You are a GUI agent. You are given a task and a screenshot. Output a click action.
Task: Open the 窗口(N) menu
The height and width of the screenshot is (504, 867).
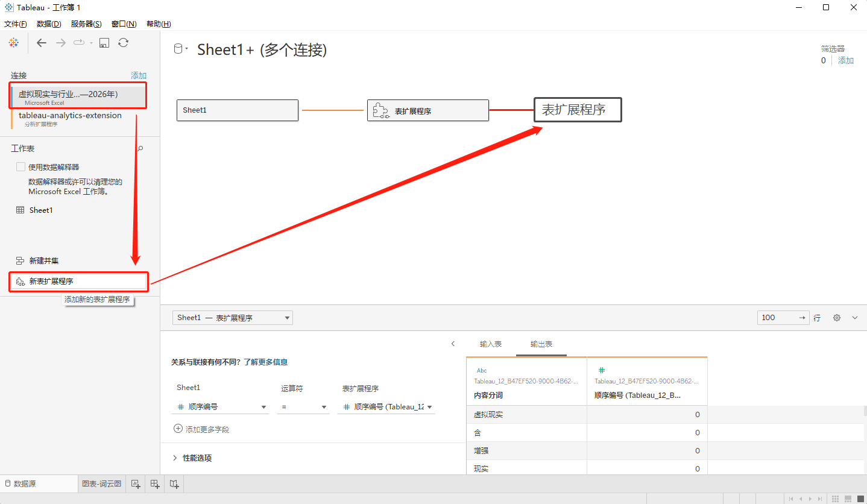124,24
